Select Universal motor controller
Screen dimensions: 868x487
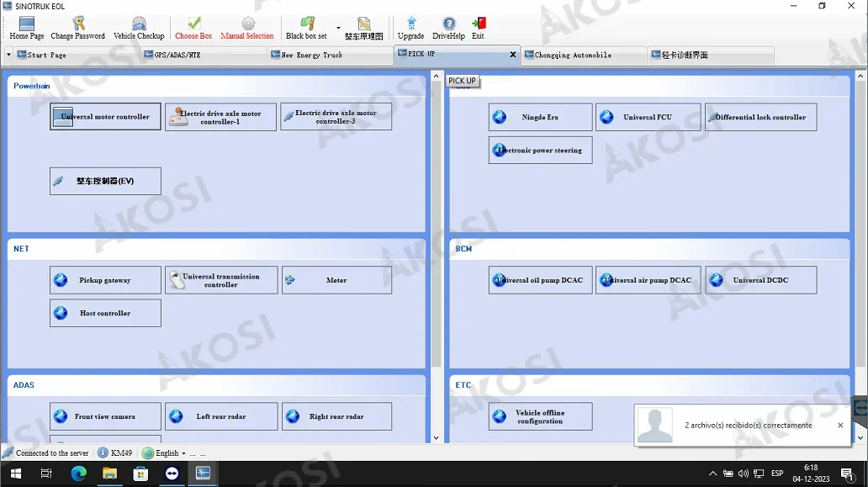tap(105, 116)
